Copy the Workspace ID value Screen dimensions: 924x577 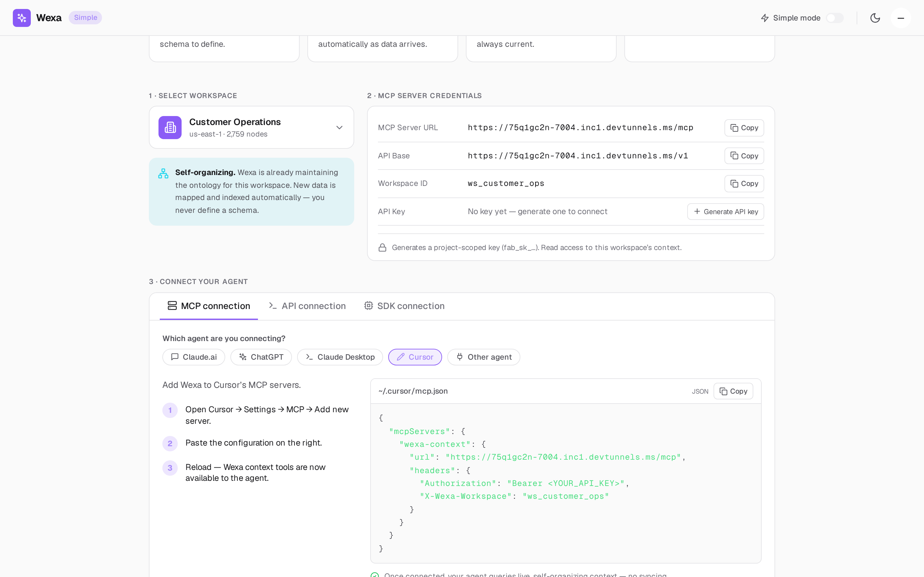(x=744, y=184)
